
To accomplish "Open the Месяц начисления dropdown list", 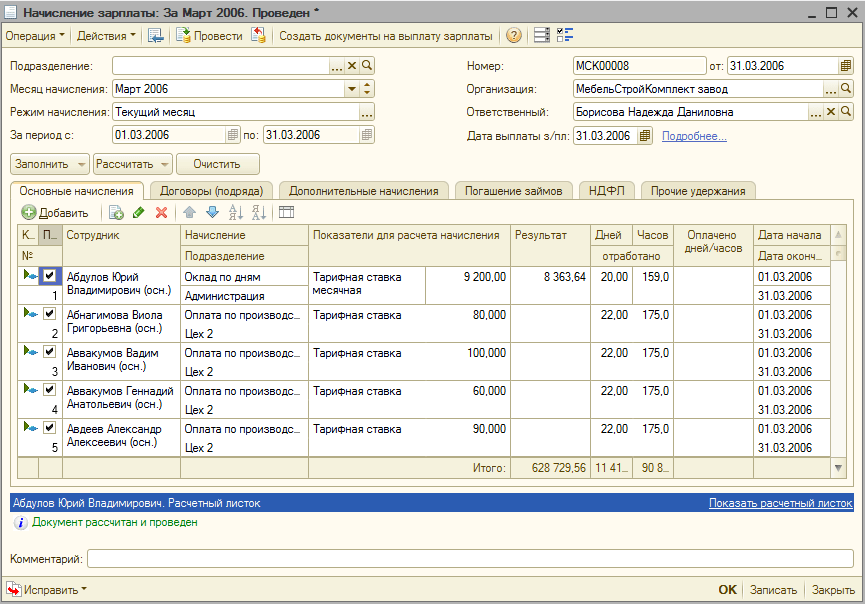I will click(x=351, y=89).
